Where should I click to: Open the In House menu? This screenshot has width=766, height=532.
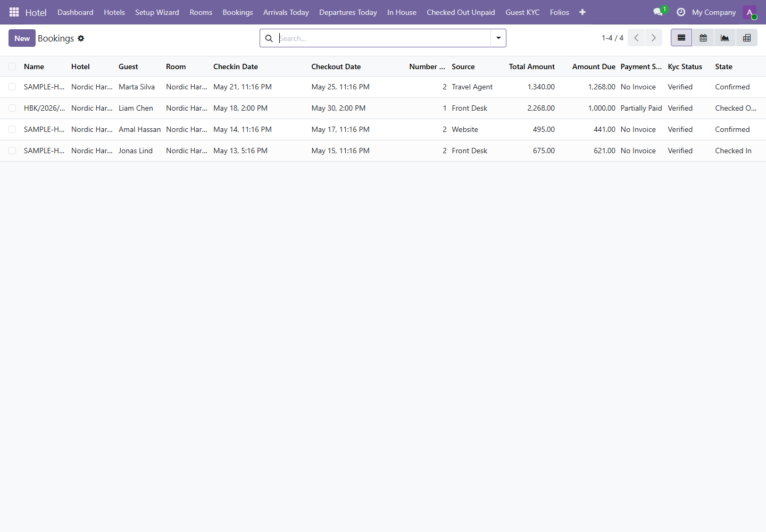(x=402, y=12)
